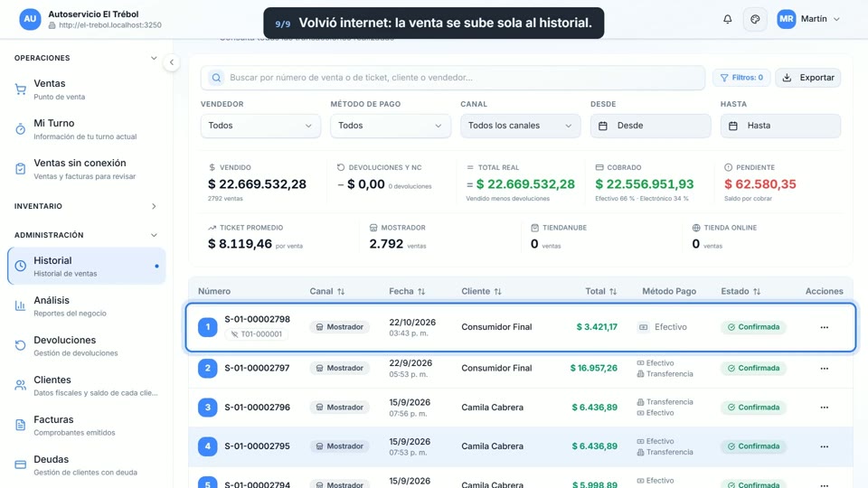The width and height of the screenshot is (868, 488).
Task: Click the magnifier search icon
Action: (216, 78)
